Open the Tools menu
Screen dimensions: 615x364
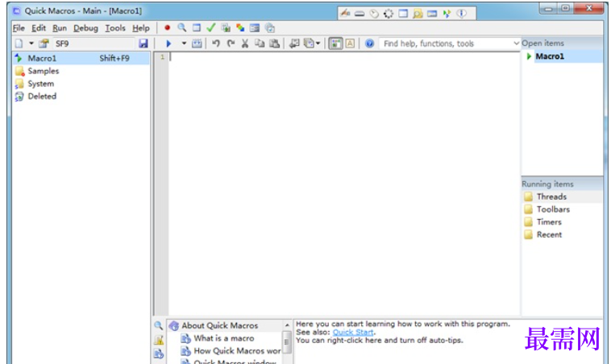(x=115, y=28)
